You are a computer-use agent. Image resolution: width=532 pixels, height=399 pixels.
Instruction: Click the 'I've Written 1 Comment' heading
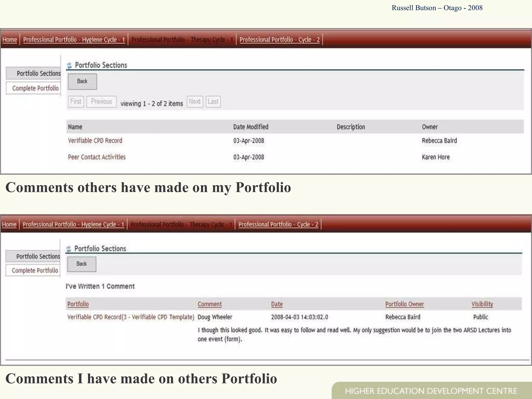(100, 287)
